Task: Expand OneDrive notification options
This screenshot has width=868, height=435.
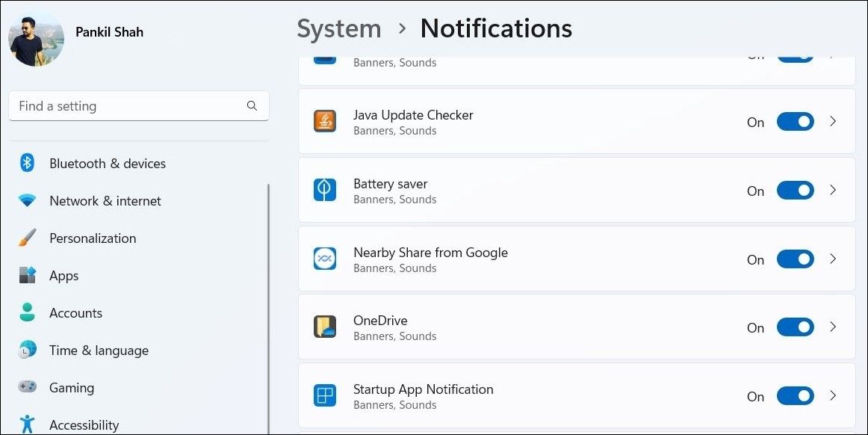Action: (x=833, y=327)
